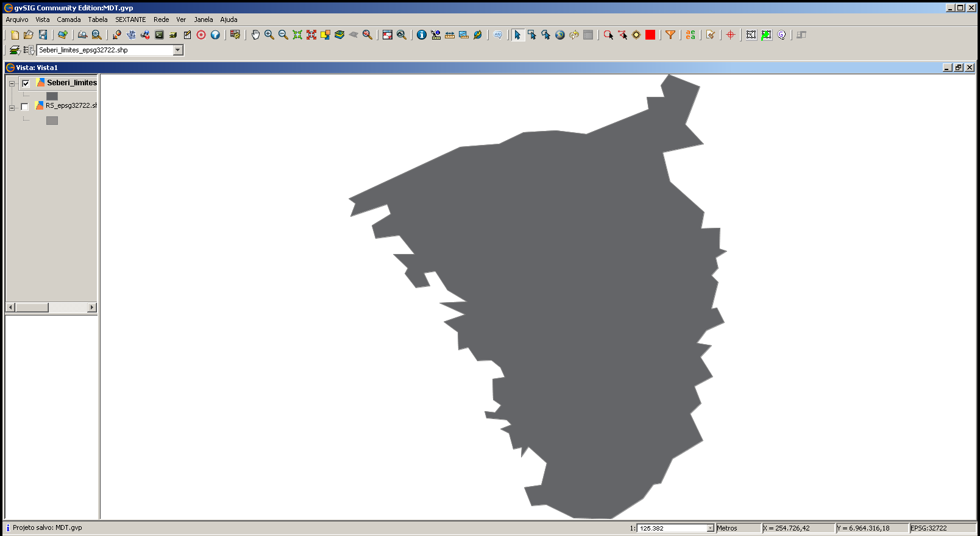
Task: Collapse the RS_epsg32722 layer tree node
Action: click(x=12, y=108)
